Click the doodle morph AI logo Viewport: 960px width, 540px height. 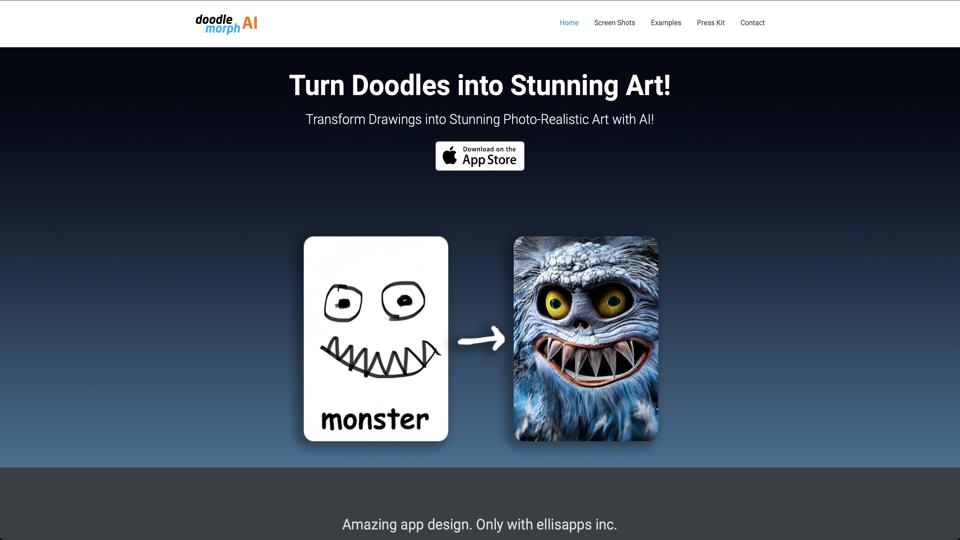[227, 23]
